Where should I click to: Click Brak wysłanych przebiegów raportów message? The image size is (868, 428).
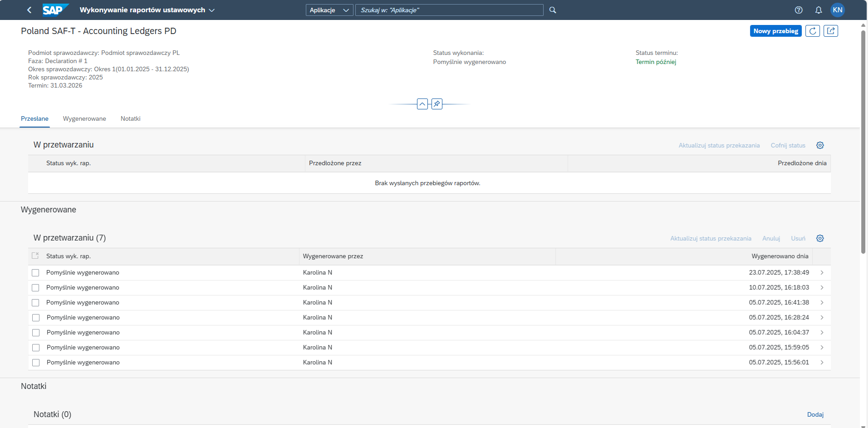click(x=427, y=183)
